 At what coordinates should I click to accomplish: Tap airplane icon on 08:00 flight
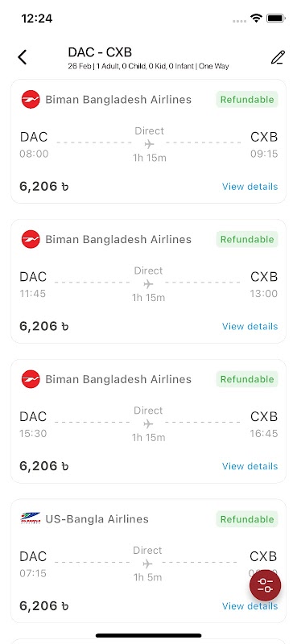click(x=149, y=144)
